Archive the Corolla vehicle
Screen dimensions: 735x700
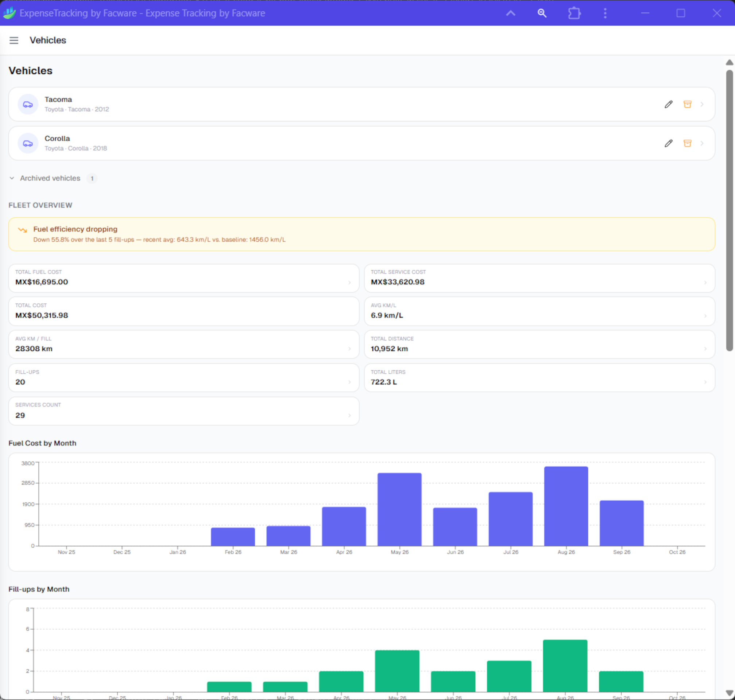point(687,143)
